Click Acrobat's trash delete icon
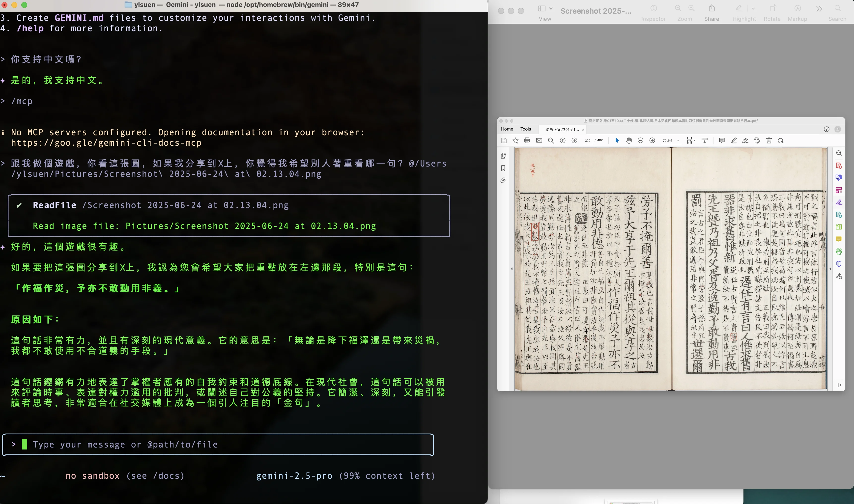Viewport: 854px width, 504px height. tap(769, 140)
